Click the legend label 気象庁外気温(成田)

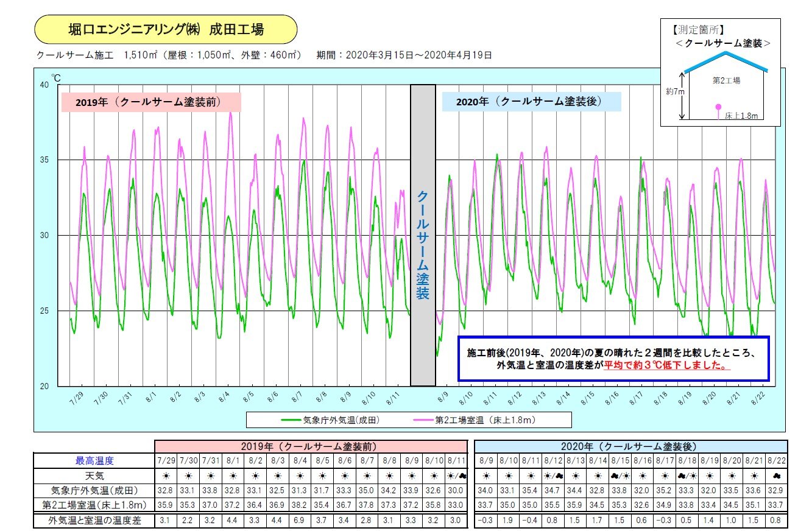(342, 420)
